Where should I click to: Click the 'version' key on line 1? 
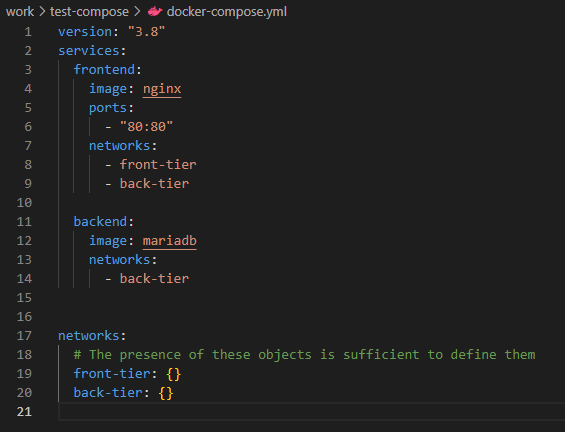pos(85,32)
